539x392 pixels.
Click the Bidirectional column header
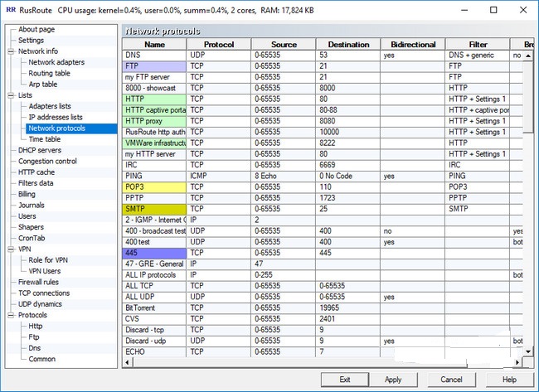[x=413, y=44]
